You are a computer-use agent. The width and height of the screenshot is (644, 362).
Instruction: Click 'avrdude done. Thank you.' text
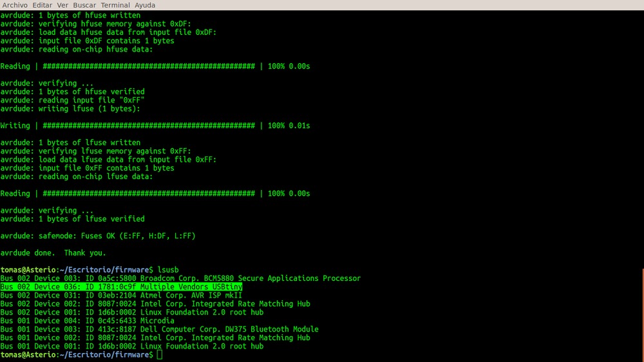tap(53, 252)
